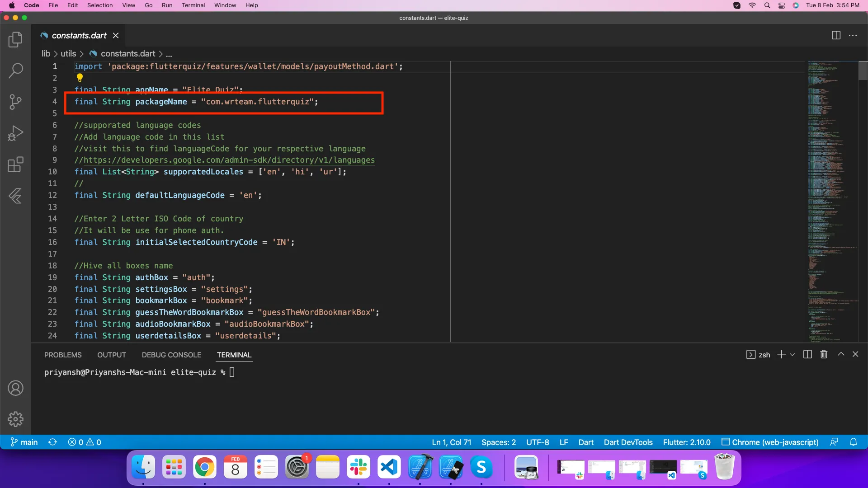Open the new terminal launch profile dropdown
Image resolution: width=868 pixels, height=488 pixels.
tap(792, 355)
